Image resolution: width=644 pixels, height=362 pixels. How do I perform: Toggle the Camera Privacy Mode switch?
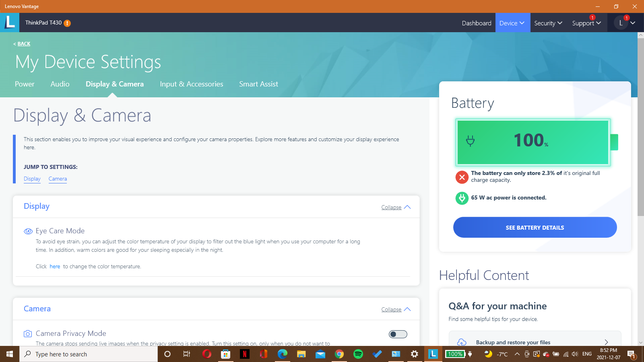398,334
